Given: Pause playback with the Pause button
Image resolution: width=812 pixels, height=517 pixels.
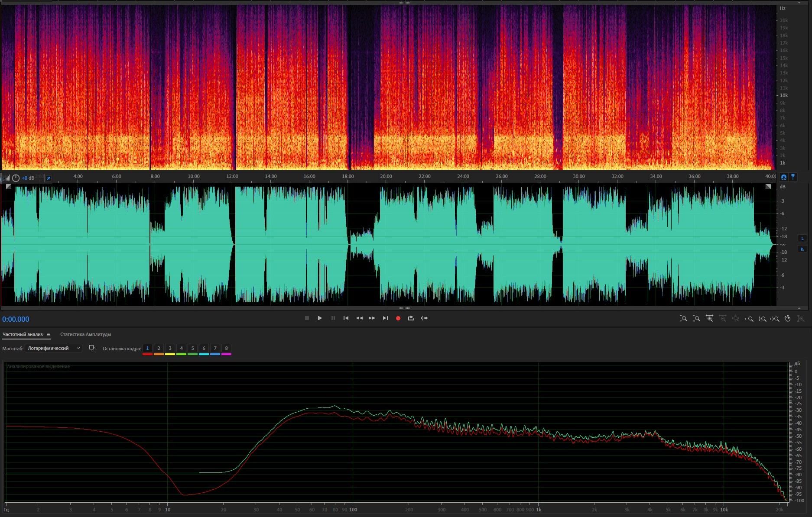Looking at the screenshot, I should [333, 318].
